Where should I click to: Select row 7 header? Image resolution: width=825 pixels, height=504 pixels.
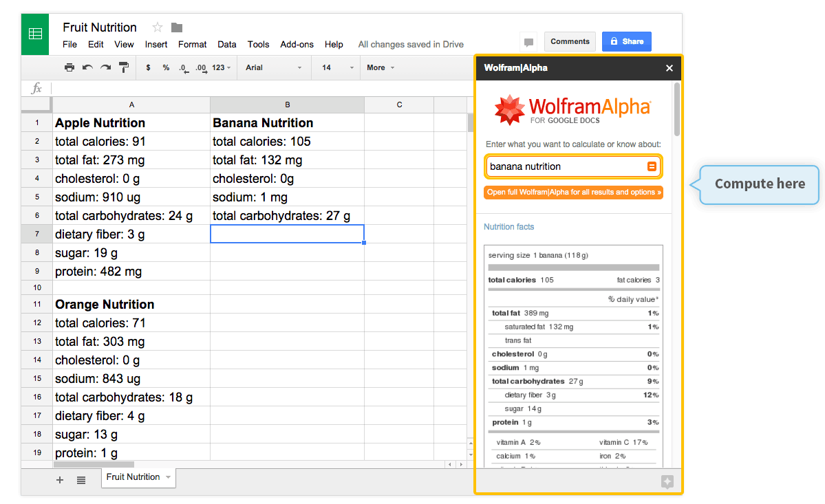(37, 234)
